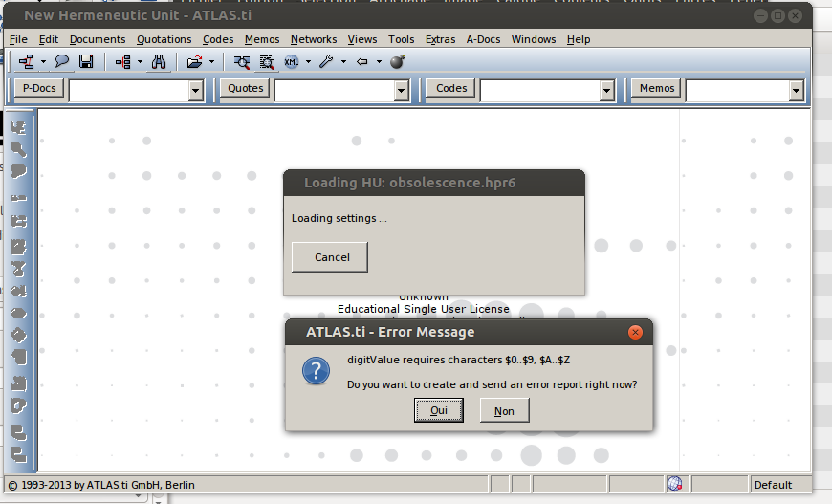Open the Codes menu in menu bar
This screenshot has height=504, width=832.
coord(218,39)
